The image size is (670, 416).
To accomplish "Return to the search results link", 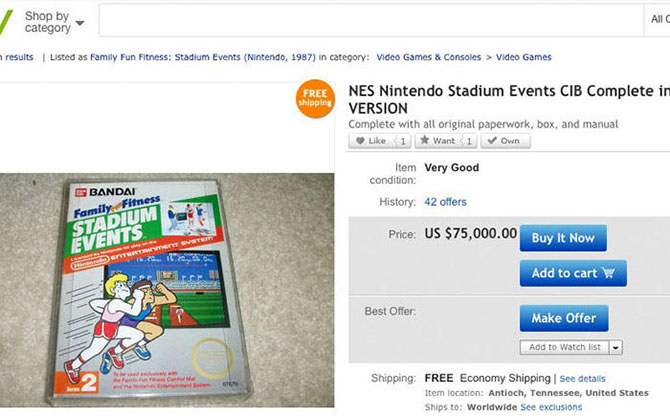I will (17, 57).
